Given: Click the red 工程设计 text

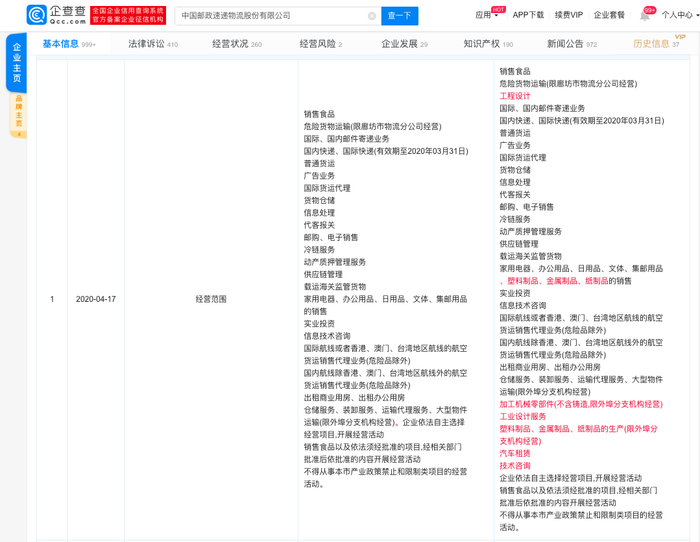Looking at the screenshot, I should point(515,96).
